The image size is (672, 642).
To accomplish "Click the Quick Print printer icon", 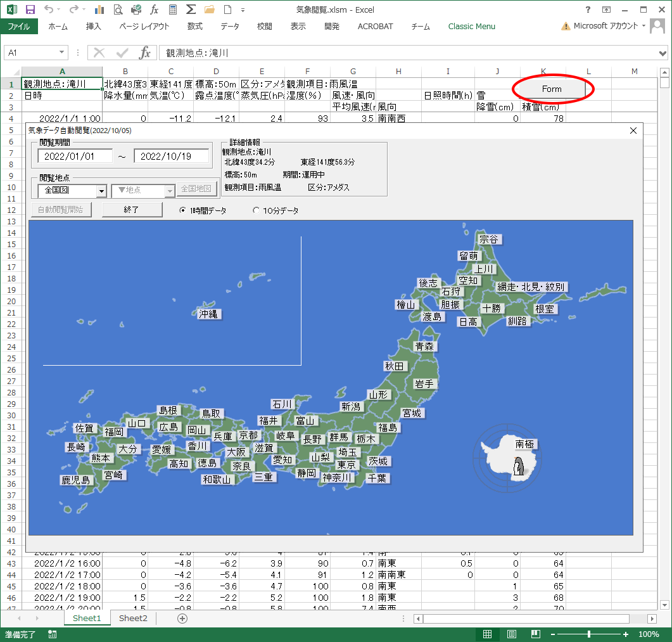I will point(136,10).
